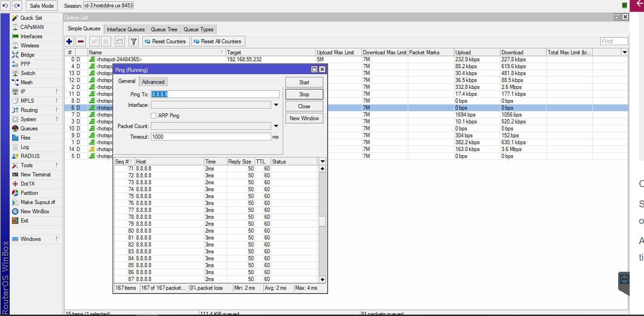Open Log viewer

(x=24, y=147)
